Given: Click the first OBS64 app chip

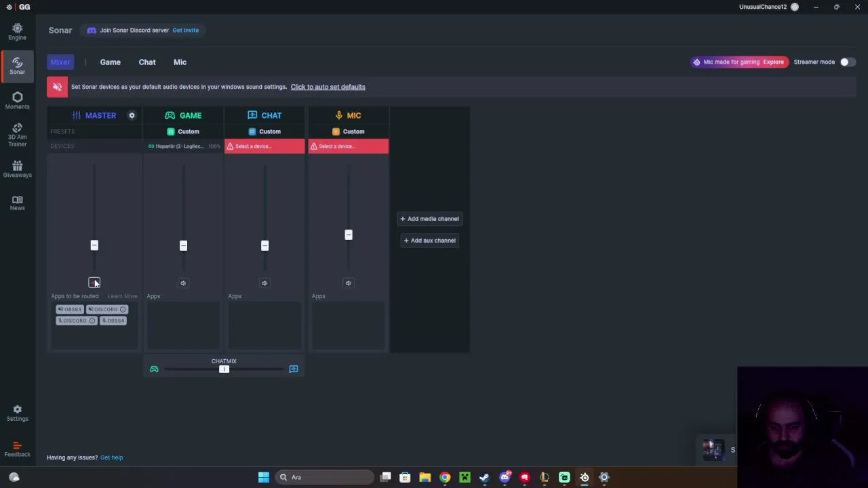Looking at the screenshot, I should 69,309.
